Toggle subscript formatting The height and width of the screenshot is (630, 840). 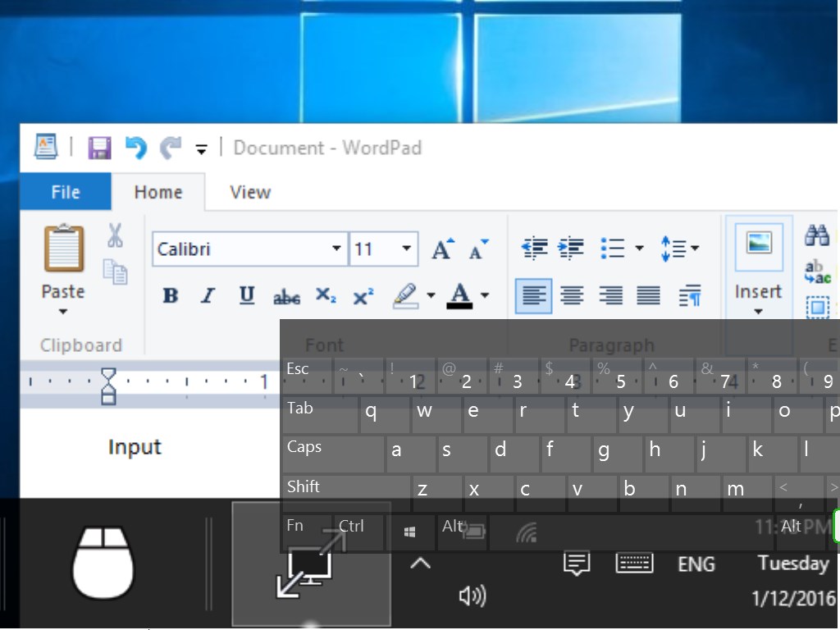pyautogui.click(x=325, y=295)
